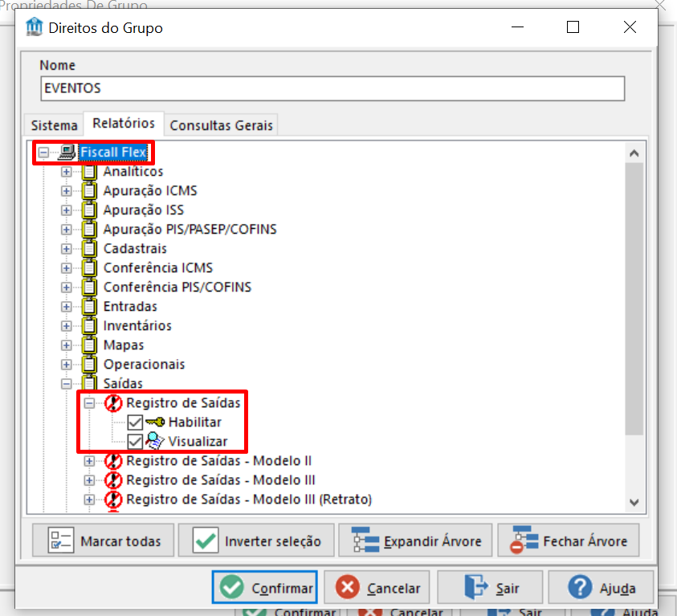Expand Registro de Saídas - Modelo II
Image resolution: width=677 pixels, height=616 pixels.
(x=89, y=461)
